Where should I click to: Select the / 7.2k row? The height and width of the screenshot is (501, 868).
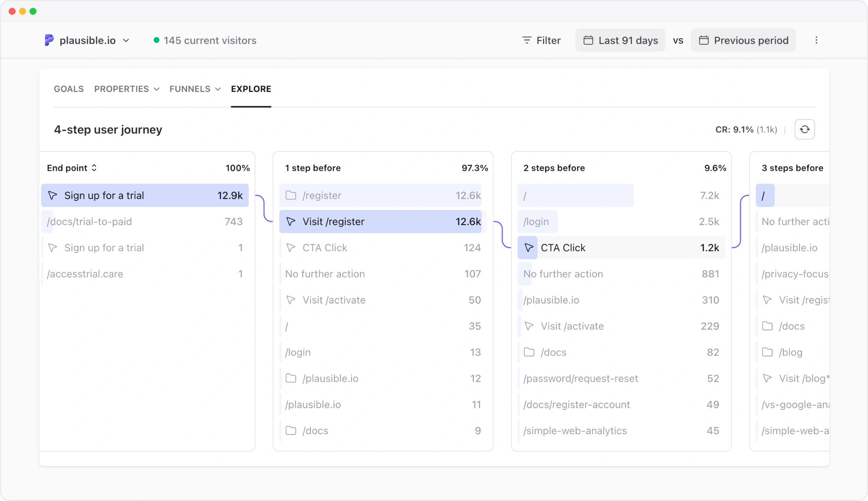621,196
